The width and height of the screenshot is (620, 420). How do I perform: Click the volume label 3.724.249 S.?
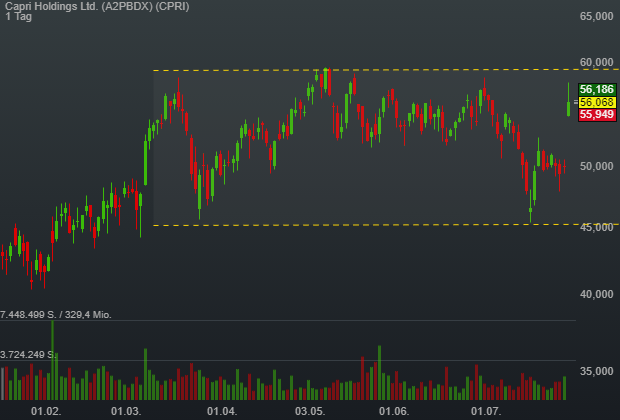pyautogui.click(x=28, y=355)
